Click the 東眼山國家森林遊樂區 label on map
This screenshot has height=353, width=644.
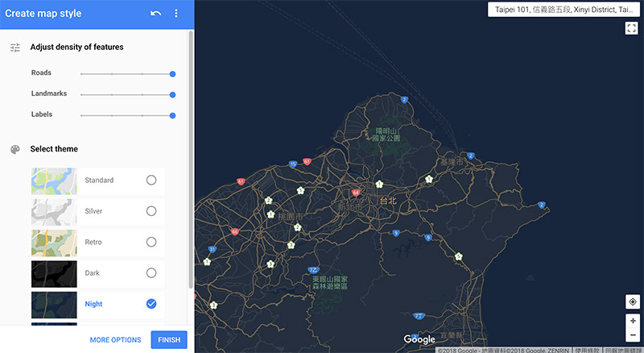pos(330,283)
